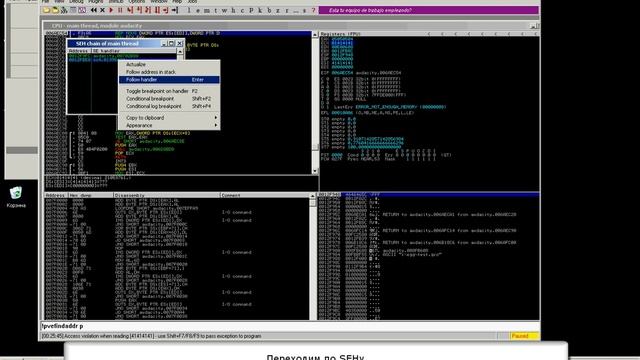Run the program with the red play icon
Screen dimensions: 640x360
(x=111, y=10)
